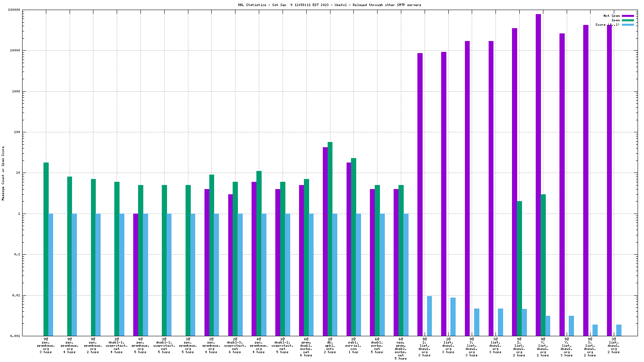
Task: Select the zen.spamhaus.org 3 hops axis label
Action: (46, 346)
